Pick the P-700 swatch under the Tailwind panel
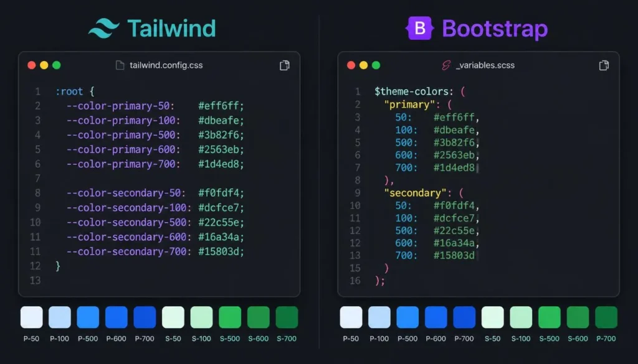Image resolution: width=638 pixels, height=364 pixels. point(145,317)
